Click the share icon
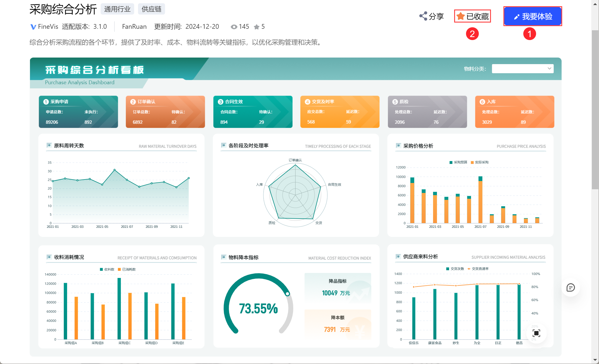The image size is (599, 364). (x=423, y=16)
